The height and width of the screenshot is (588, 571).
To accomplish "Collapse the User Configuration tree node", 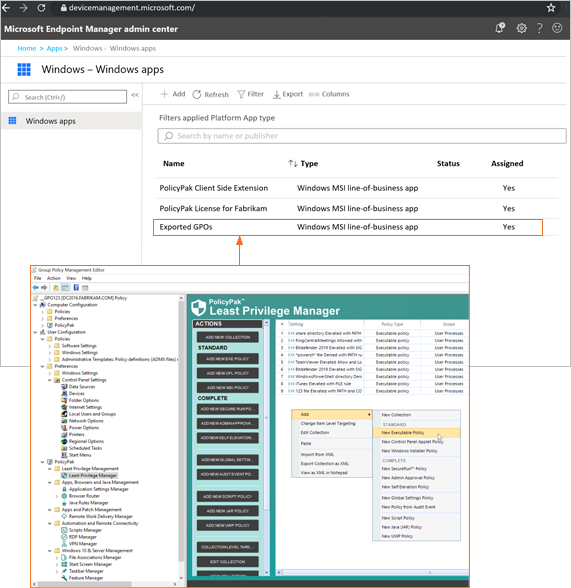I will pos(35,332).
